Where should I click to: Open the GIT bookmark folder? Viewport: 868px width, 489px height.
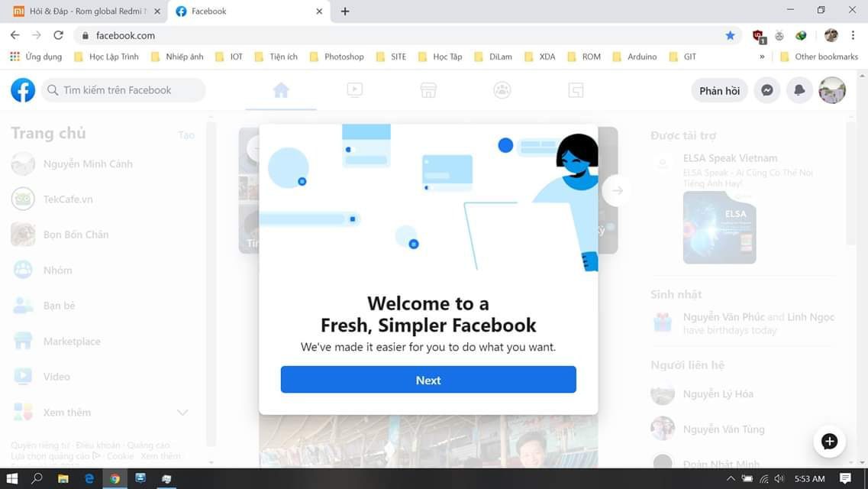(x=682, y=57)
